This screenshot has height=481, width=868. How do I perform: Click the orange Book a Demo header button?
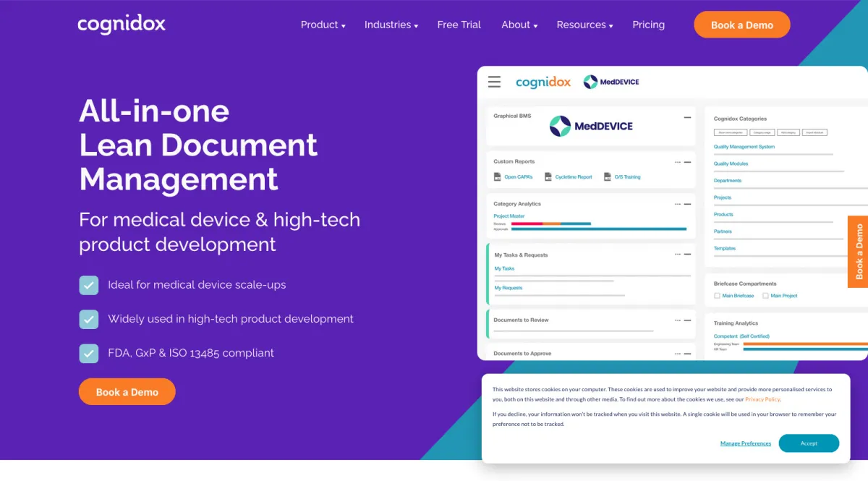click(x=742, y=25)
